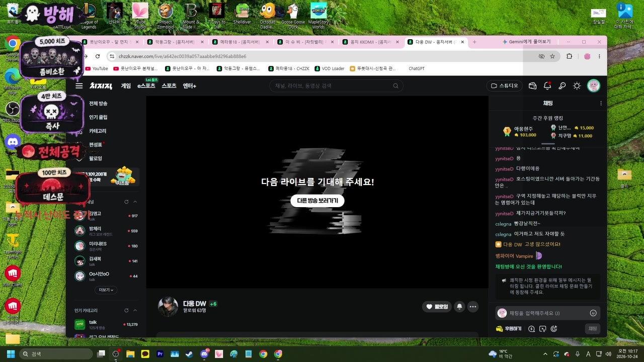Click the search magnifier icon in 치지직 search bar
Image resolution: width=644 pixels, height=362 pixels.
pos(396,86)
